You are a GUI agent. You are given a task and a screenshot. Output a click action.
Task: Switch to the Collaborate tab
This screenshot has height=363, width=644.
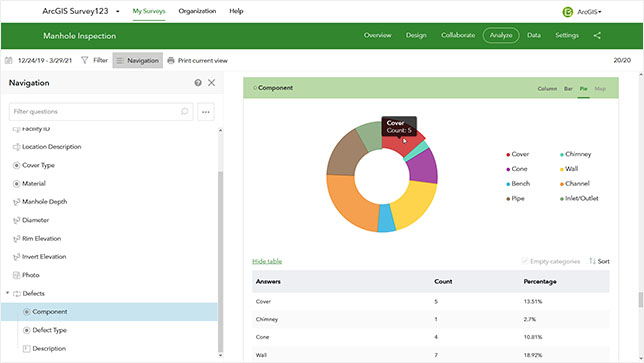[x=458, y=35]
